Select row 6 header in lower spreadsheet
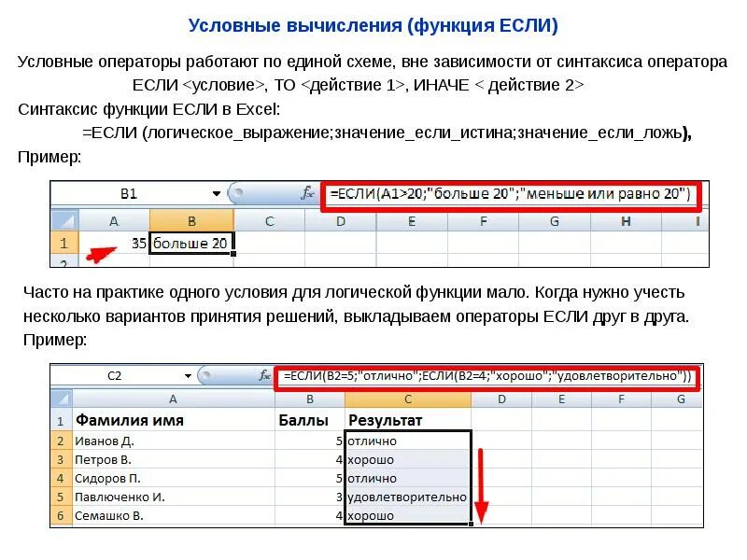Image resolution: width=747 pixels, height=560 pixels. pos(62,515)
